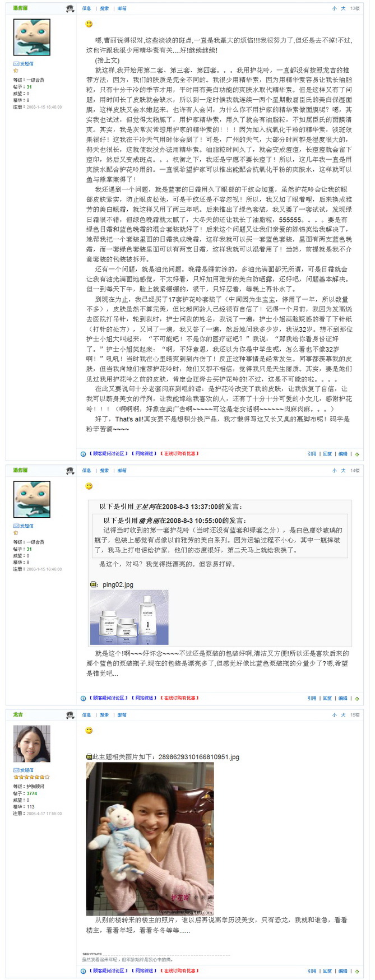Open the ping02.jpg product bottles thumbnail
This screenshot has height=980, width=375.
[129, 617]
